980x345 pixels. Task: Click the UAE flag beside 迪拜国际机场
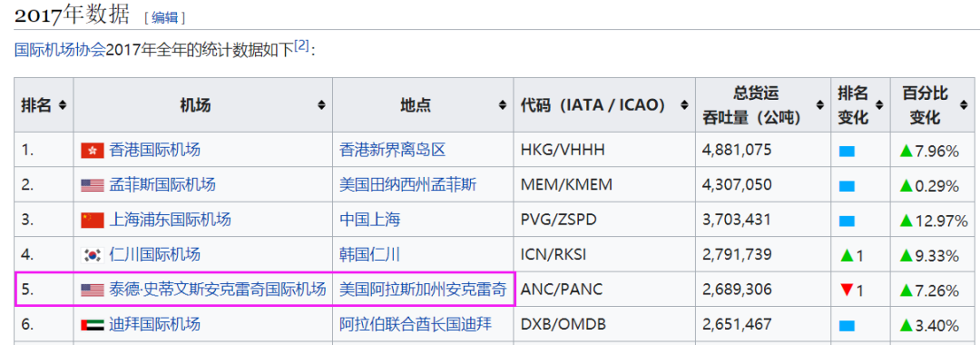coord(93,325)
